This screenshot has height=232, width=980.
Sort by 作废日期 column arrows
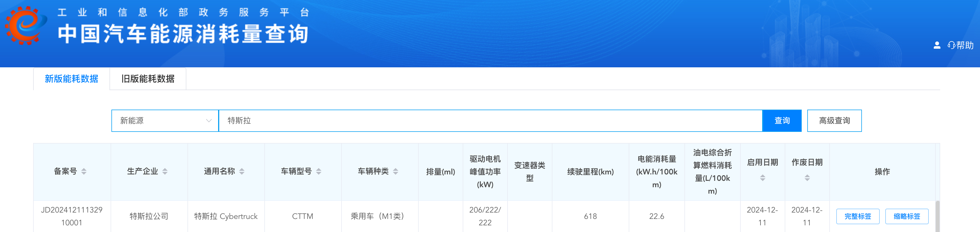pos(807,178)
